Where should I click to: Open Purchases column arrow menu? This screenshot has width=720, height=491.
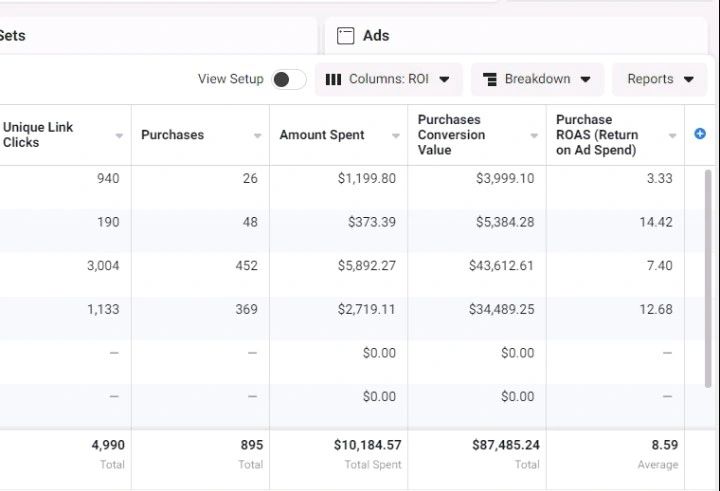tap(258, 136)
